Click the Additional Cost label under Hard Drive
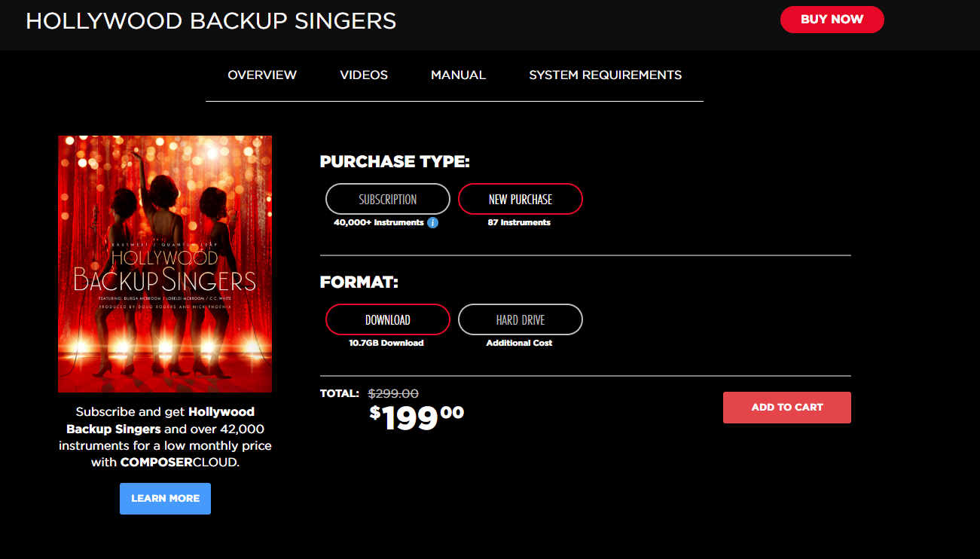Screen dimensions: 980x559 [519, 344]
